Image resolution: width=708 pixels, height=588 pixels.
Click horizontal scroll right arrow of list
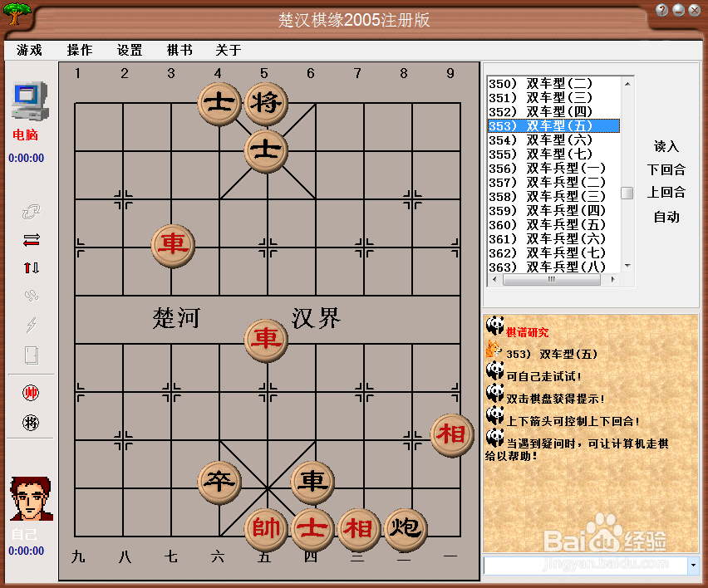point(612,279)
